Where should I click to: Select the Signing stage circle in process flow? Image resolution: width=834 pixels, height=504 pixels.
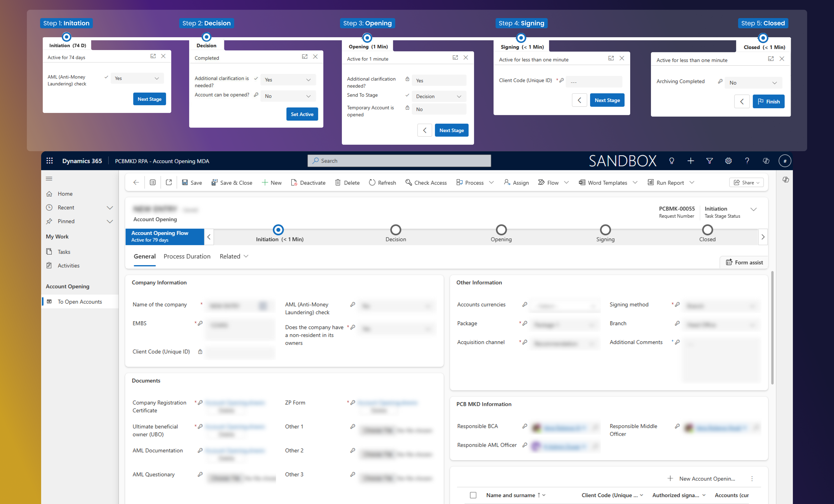pyautogui.click(x=605, y=230)
